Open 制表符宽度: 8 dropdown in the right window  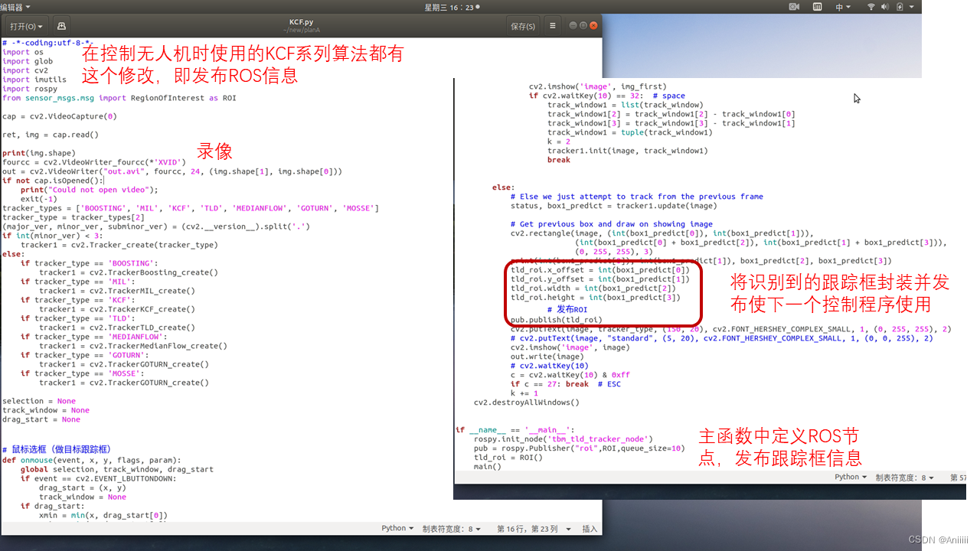tap(905, 477)
